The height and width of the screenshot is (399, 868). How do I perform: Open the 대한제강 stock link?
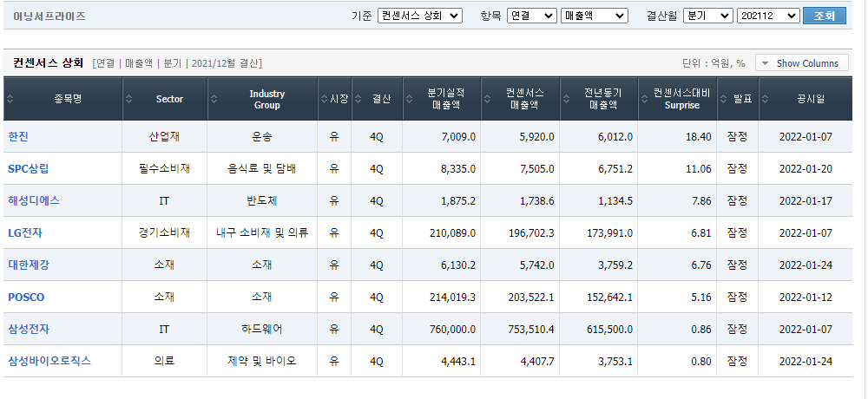(29, 265)
